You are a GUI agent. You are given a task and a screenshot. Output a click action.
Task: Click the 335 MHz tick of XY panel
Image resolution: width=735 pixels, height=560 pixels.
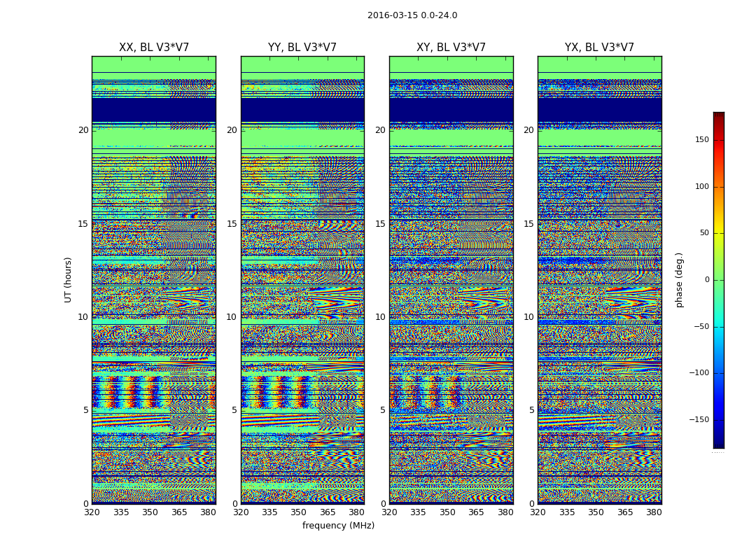pos(418,512)
